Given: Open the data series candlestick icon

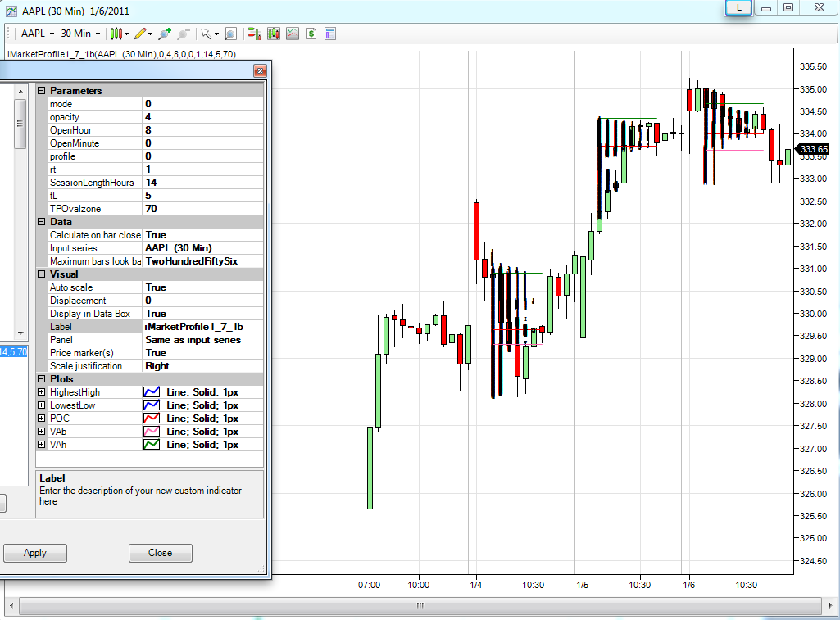Looking at the screenshot, I should click(274, 34).
